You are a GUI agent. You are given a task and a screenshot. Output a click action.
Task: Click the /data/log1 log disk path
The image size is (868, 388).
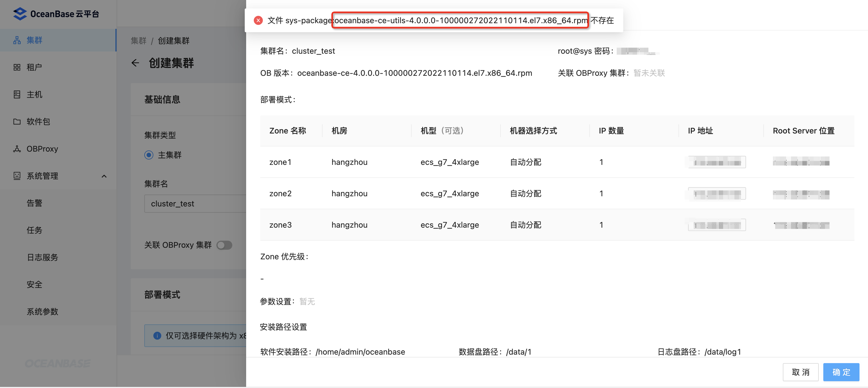click(722, 352)
